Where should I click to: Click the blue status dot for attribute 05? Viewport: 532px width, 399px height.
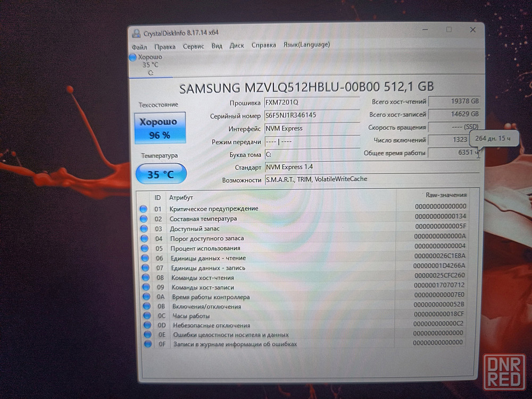click(145, 248)
